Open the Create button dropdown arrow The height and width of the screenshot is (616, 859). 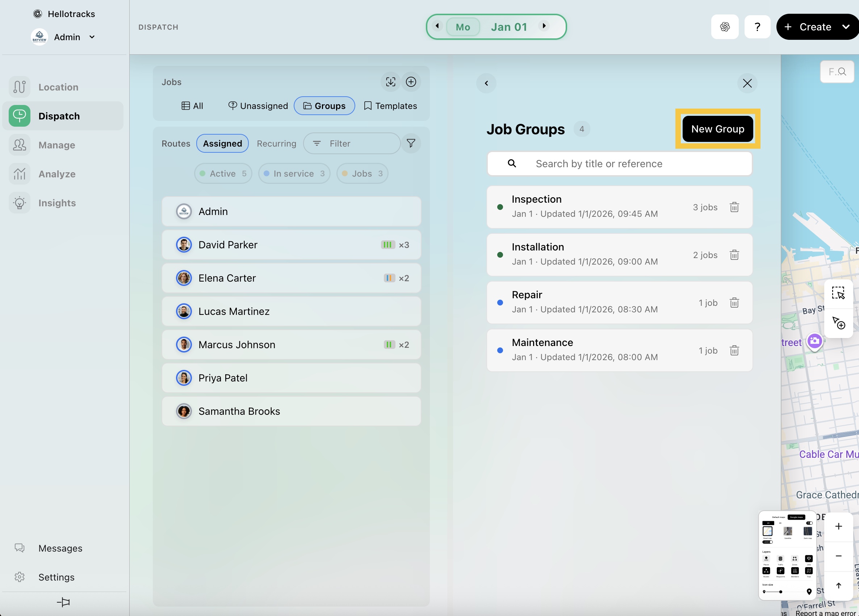[x=846, y=27]
